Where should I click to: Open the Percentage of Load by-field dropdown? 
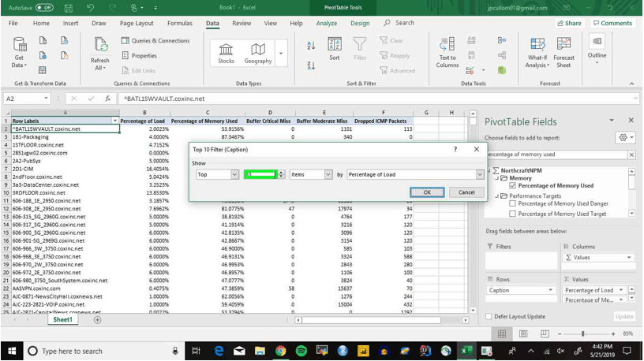[x=480, y=174]
